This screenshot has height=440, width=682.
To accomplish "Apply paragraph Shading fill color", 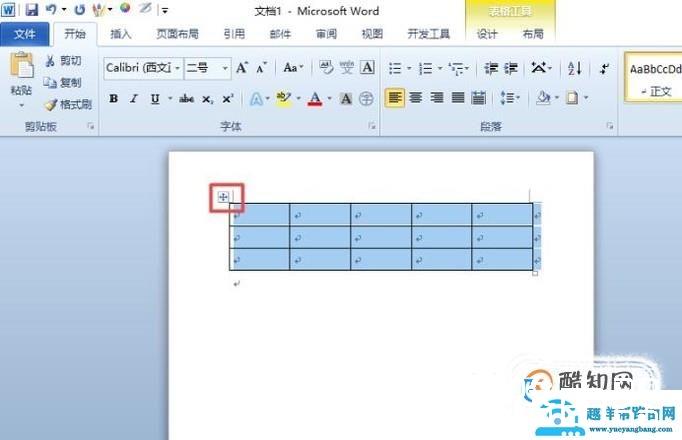I will click(x=543, y=98).
